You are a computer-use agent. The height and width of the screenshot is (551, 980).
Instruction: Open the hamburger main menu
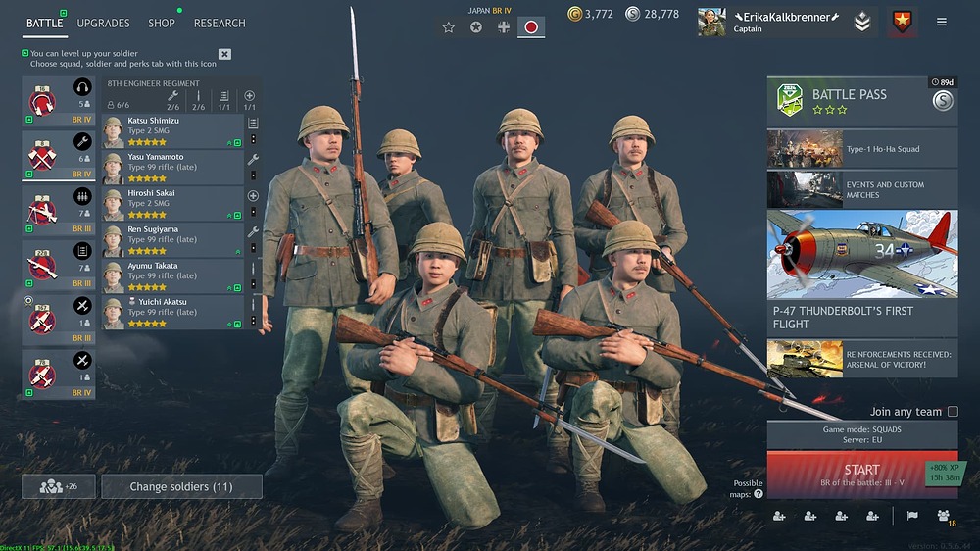(x=941, y=22)
